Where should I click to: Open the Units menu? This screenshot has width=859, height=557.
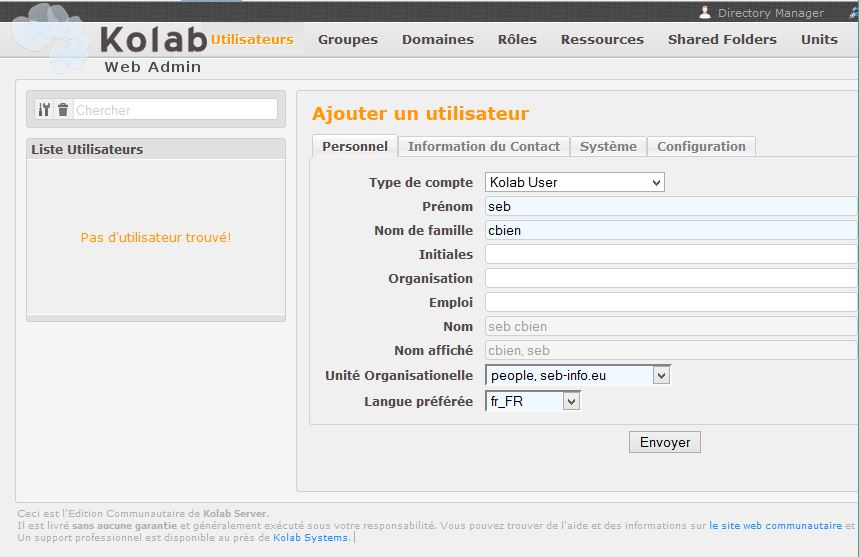click(819, 39)
